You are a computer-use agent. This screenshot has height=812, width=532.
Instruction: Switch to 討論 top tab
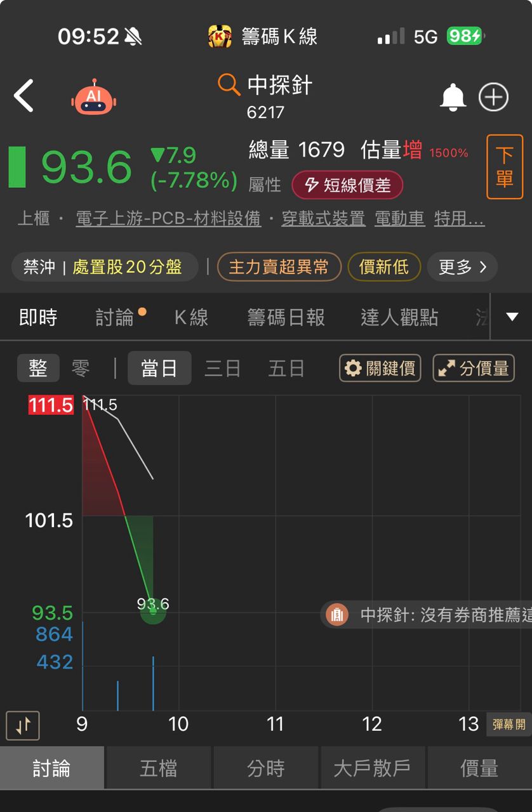[115, 317]
